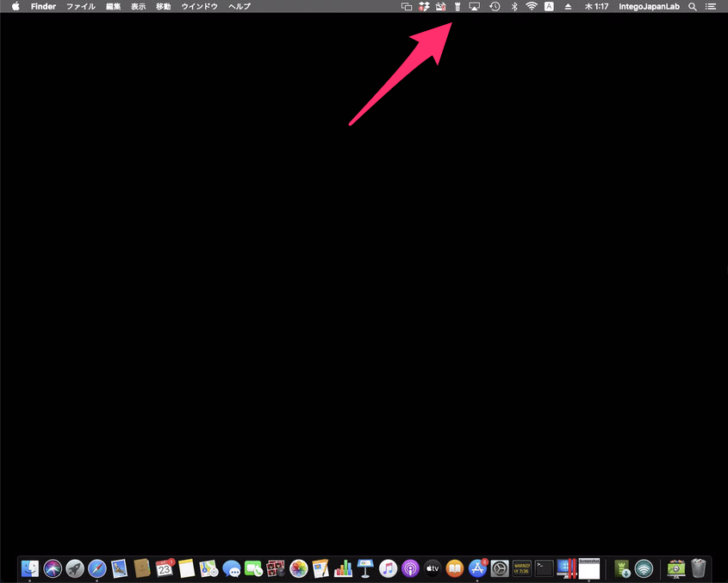728x583 pixels.
Task: Open Numbers chart icon in Dock
Action: tap(343, 568)
